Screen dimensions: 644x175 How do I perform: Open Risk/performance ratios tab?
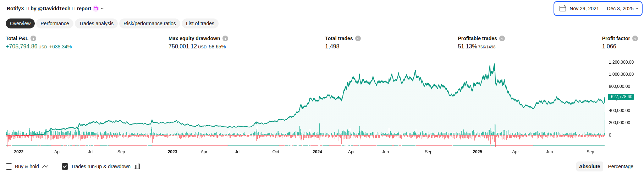pos(149,23)
